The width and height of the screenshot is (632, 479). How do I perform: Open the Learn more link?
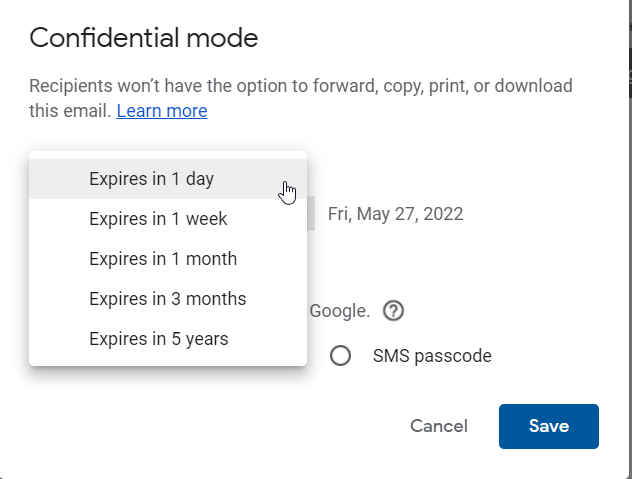coord(162,111)
